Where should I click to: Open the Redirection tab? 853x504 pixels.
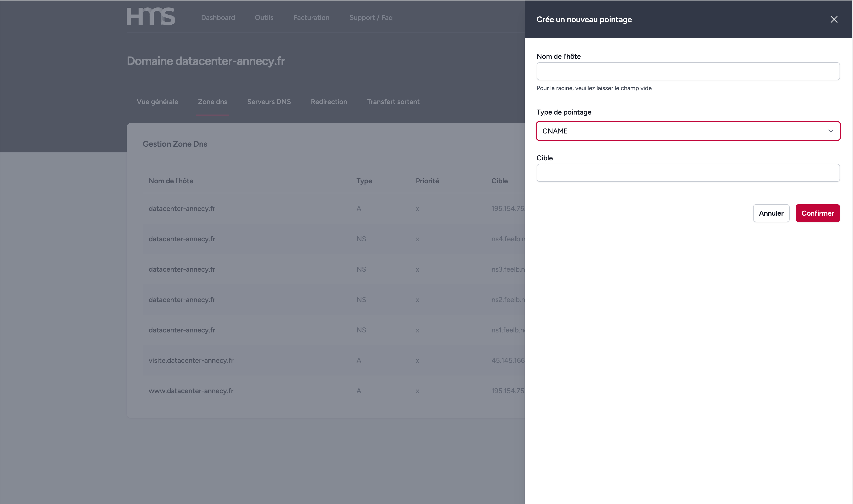pos(329,102)
